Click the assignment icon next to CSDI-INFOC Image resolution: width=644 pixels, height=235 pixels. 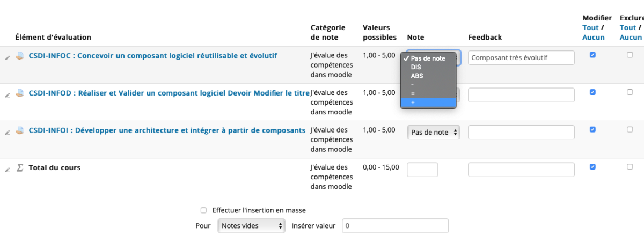tap(20, 56)
